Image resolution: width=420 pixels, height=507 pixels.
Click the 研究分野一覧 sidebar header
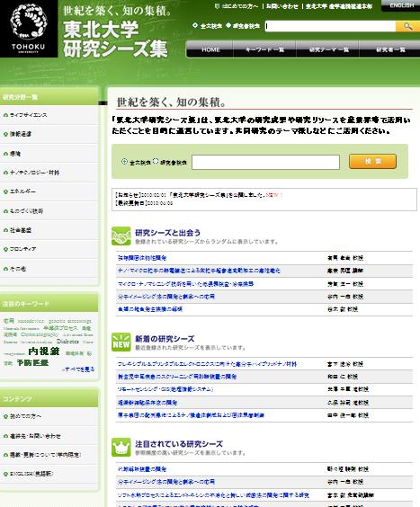pyautogui.click(x=49, y=97)
